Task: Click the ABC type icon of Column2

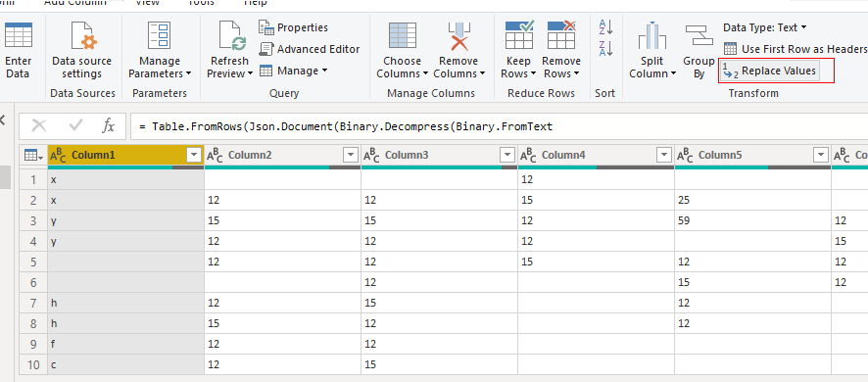Action: [215, 156]
